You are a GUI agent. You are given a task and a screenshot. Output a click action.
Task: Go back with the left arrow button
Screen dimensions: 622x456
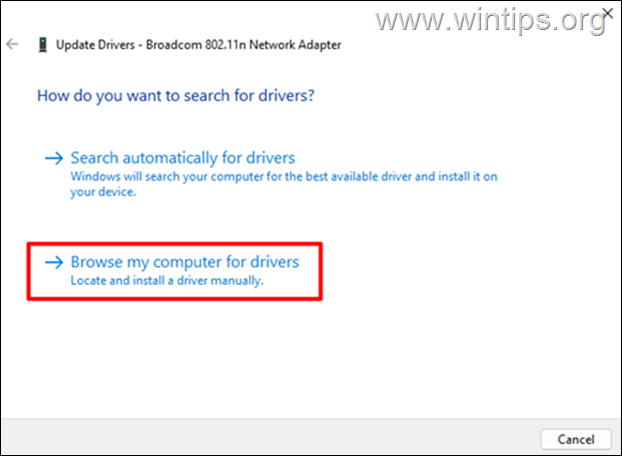[x=12, y=44]
